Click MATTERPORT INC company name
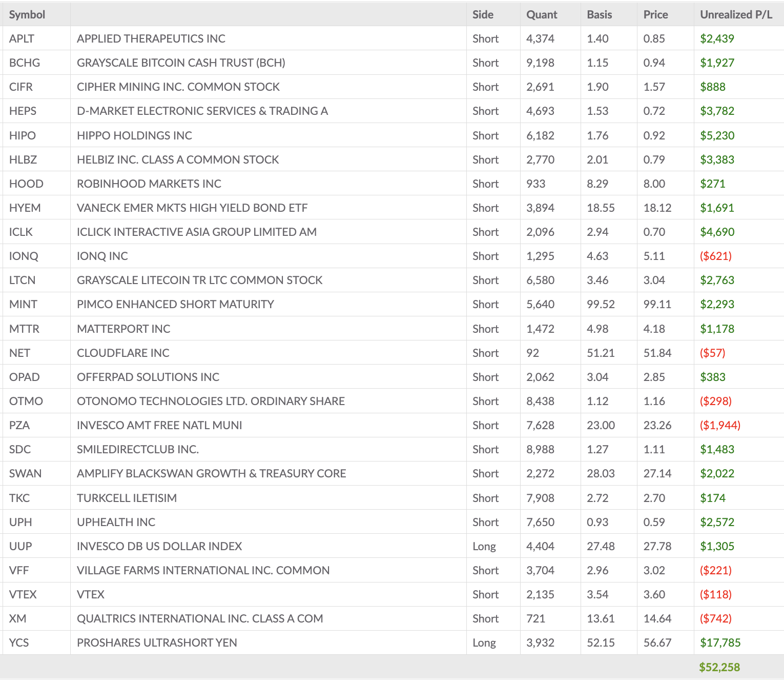The width and height of the screenshot is (784, 683). pyautogui.click(x=123, y=329)
